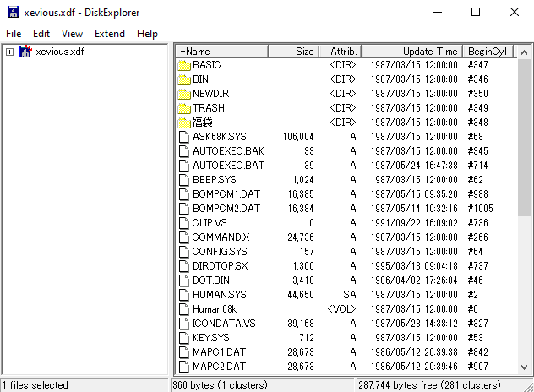Screen dimensions: 534x392
Task: Sort by the Attrib. column header
Action: click(x=341, y=52)
